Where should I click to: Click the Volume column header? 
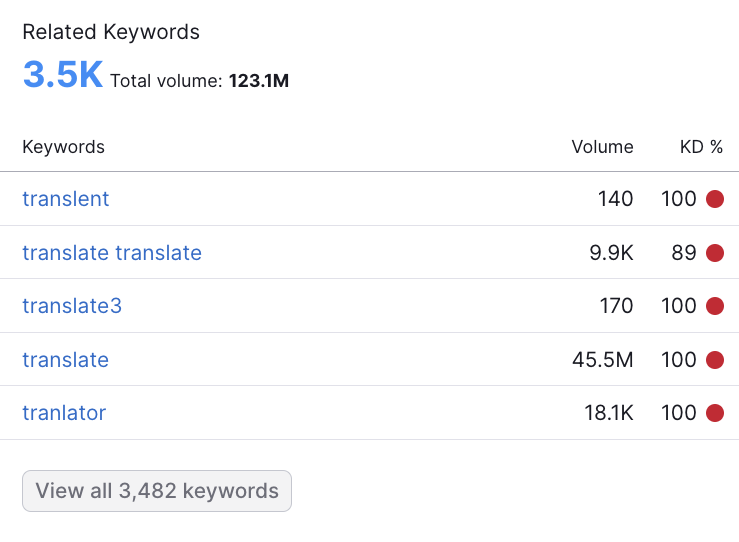(602, 147)
